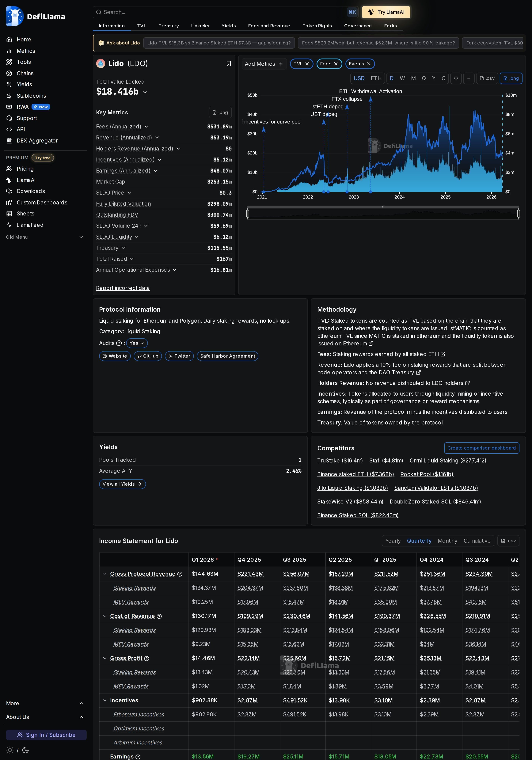Download the chart as .csv
532x760 pixels.
click(487, 78)
